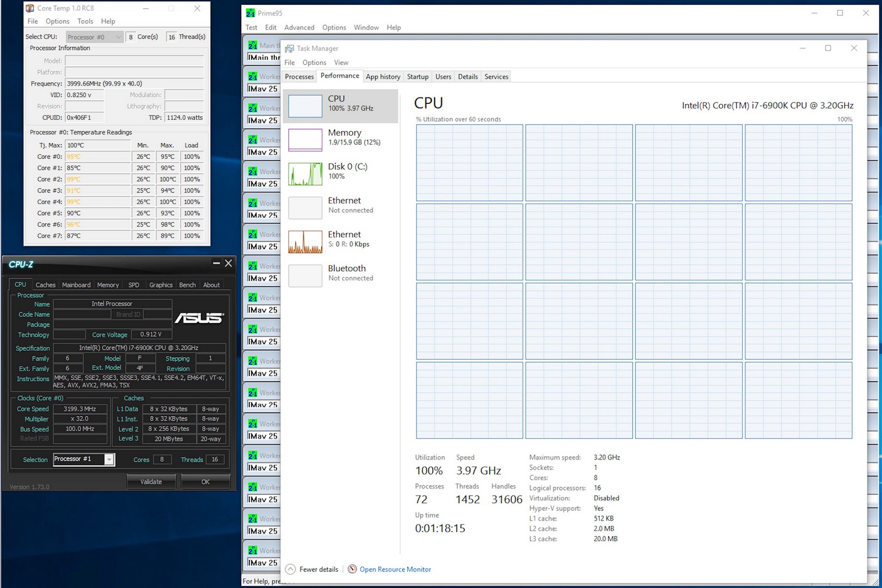882x588 pixels.
Task: Close the CPU-Z window
Action: tap(229, 264)
